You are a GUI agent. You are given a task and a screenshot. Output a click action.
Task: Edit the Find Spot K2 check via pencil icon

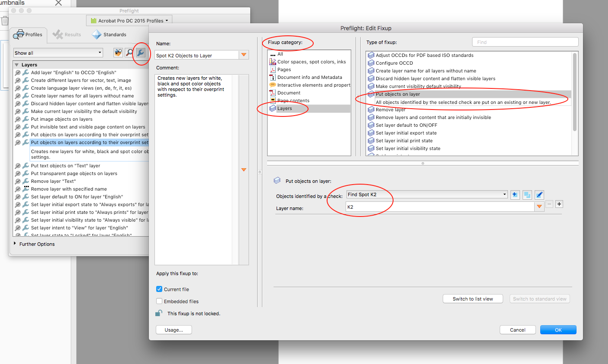539,195
